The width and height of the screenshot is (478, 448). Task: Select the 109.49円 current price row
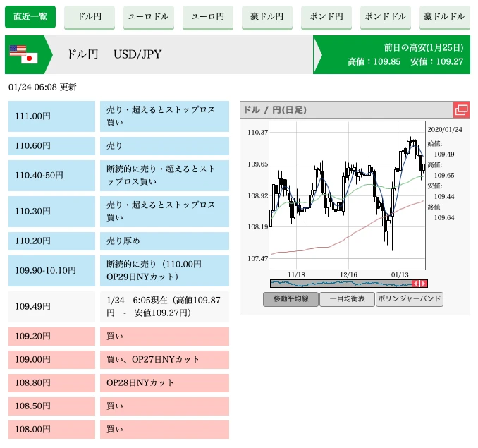tap(51, 306)
